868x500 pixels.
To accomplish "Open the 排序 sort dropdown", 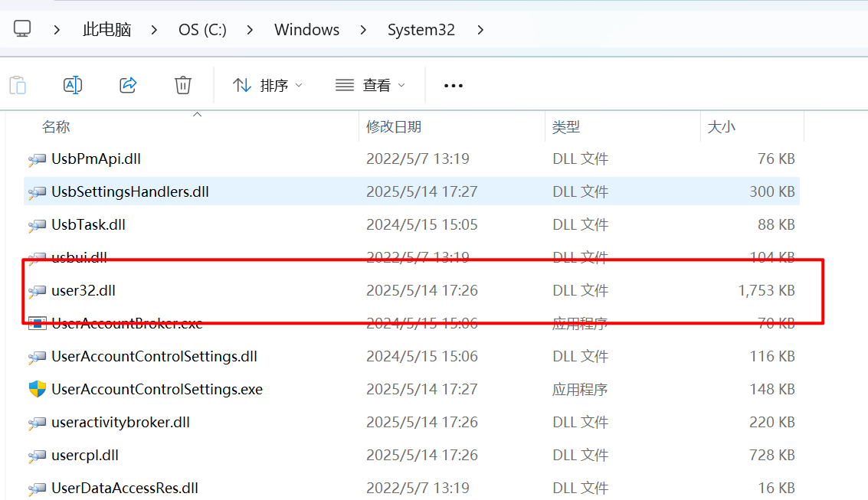I will 268,86.
